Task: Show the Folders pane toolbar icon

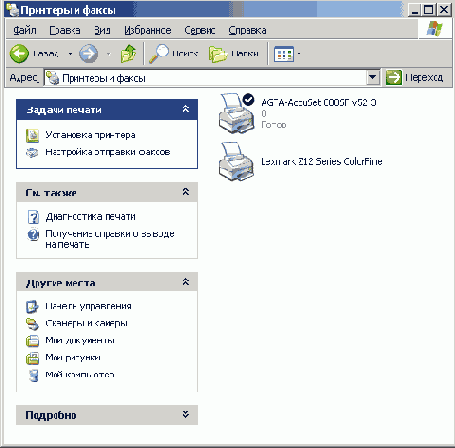Action: (x=218, y=54)
